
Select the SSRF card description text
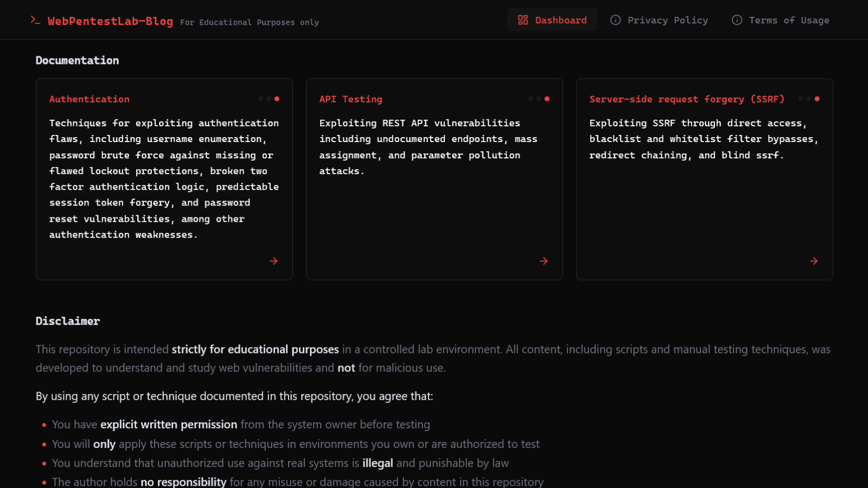click(704, 139)
